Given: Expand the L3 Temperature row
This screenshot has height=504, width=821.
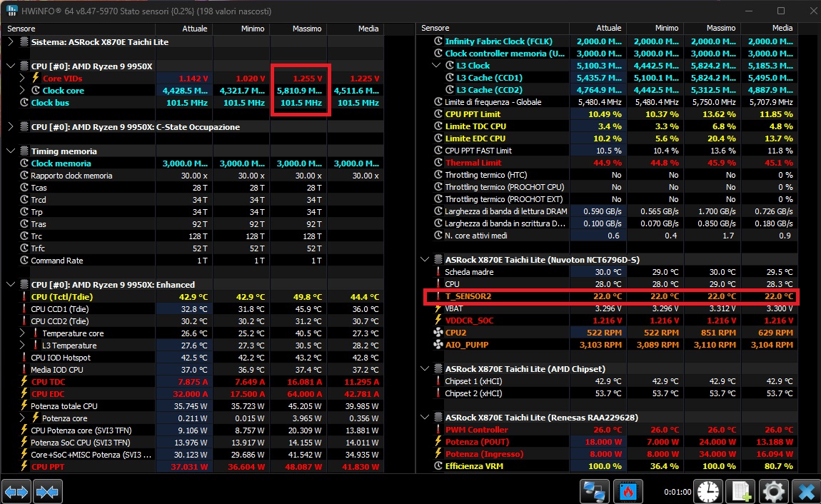Looking at the screenshot, I should tap(22, 346).
